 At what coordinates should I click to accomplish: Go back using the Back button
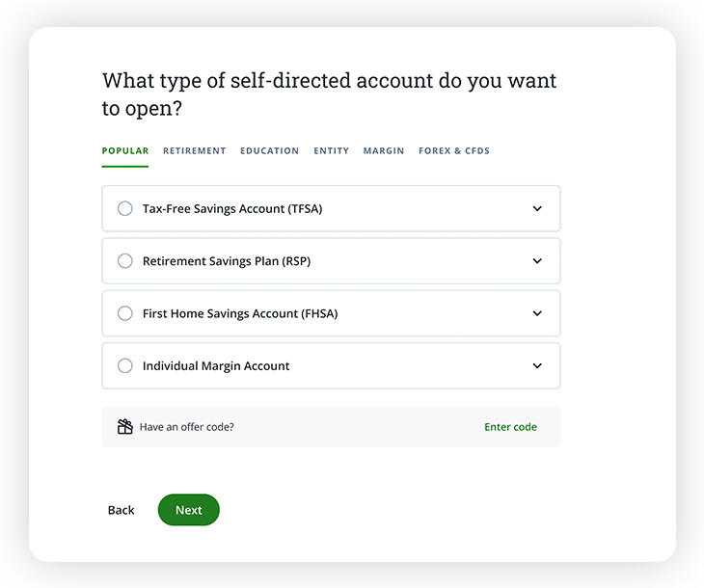[122, 510]
